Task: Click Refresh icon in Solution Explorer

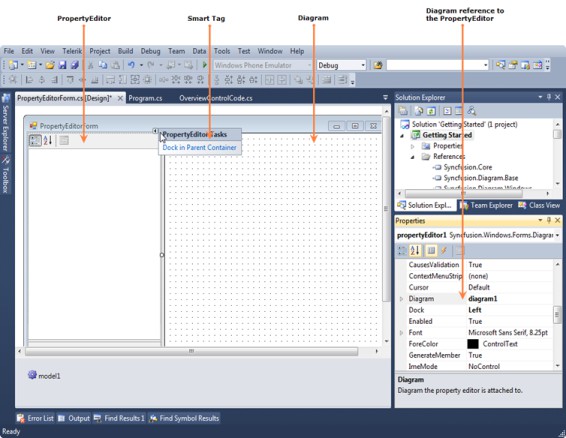Action: click(x=431, y=111)
